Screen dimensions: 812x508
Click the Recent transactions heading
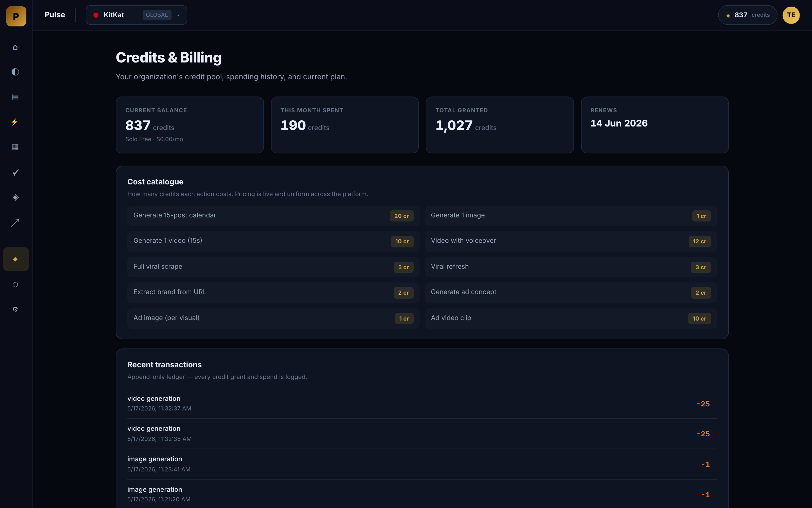pyautogui.click(x=164, y=364)
